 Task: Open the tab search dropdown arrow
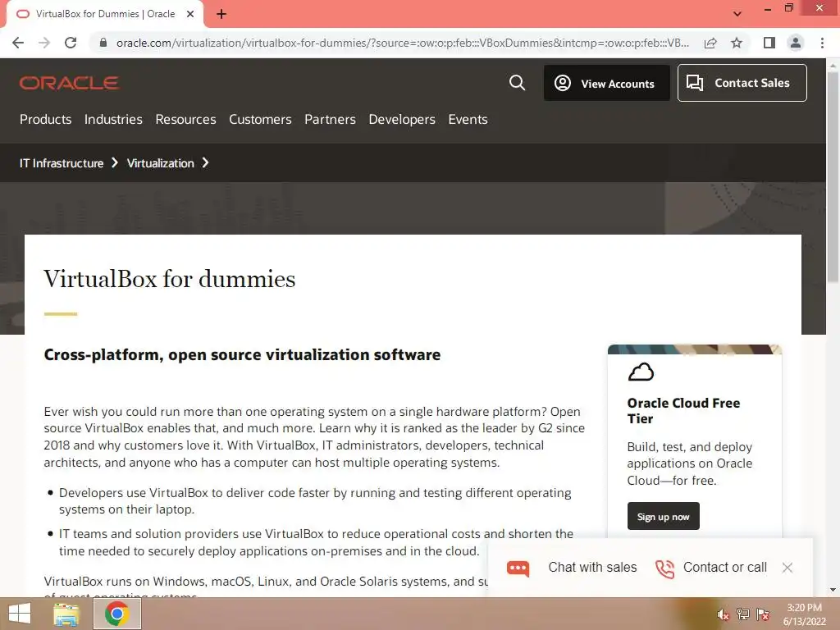click(x=737, y=14)
